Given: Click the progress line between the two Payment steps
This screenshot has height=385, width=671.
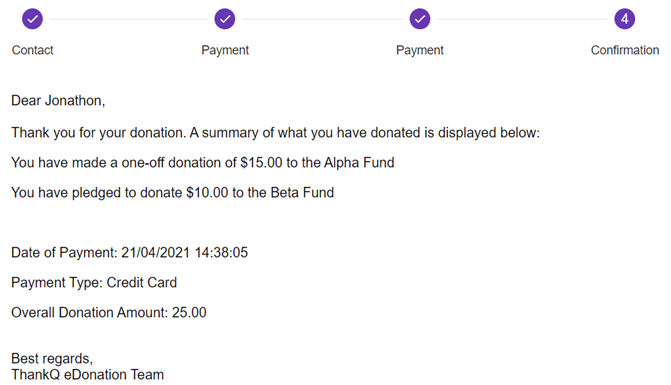Looking at the screenshot, I should pos(322,19).
